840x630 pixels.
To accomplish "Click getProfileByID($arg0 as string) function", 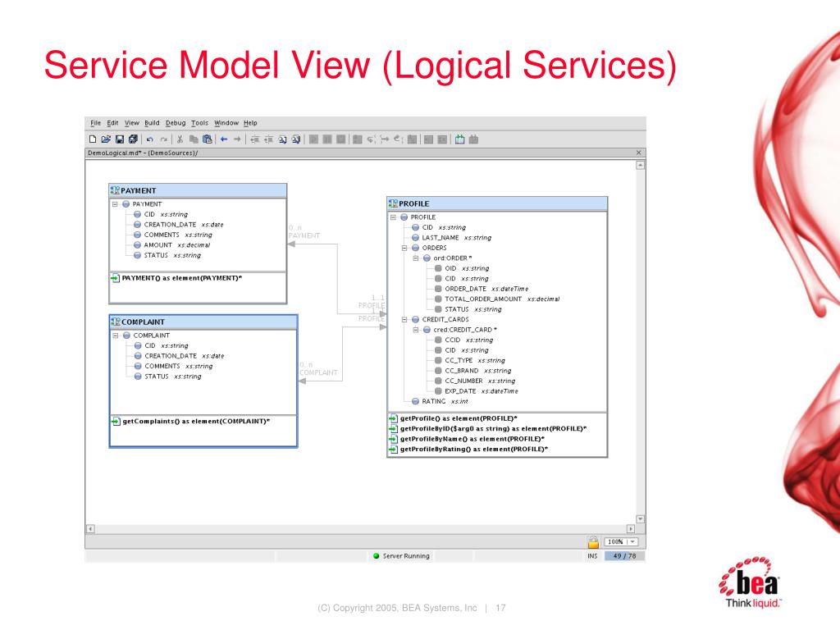I will click(x=493, y=428).
